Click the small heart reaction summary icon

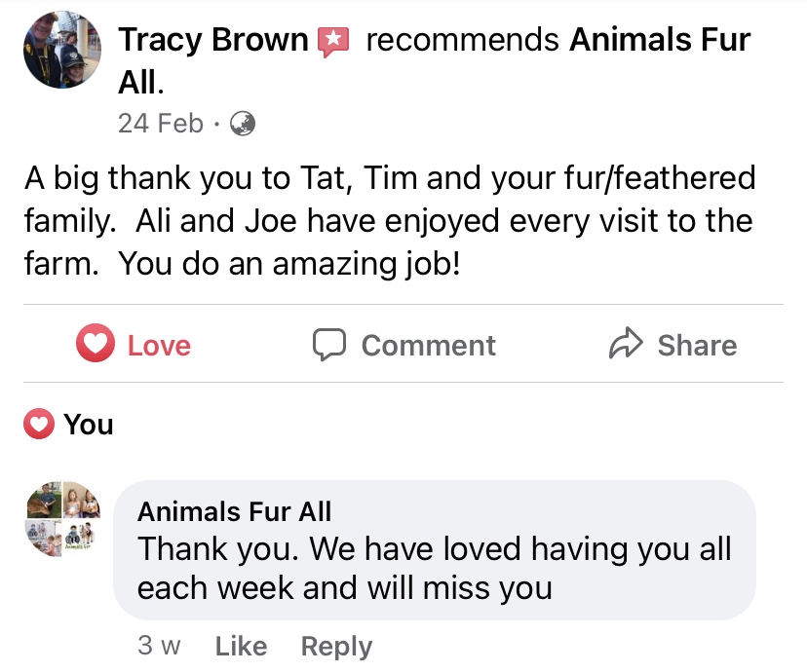point(39,425)
